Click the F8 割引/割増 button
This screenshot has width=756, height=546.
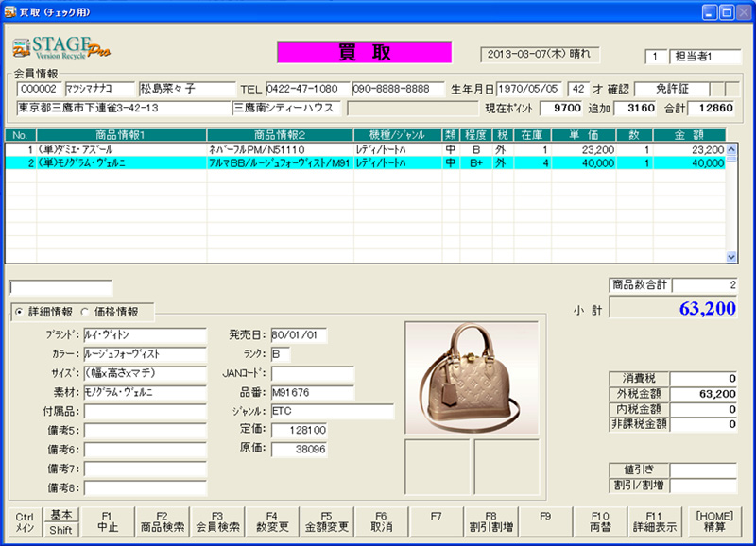[490, 521]
